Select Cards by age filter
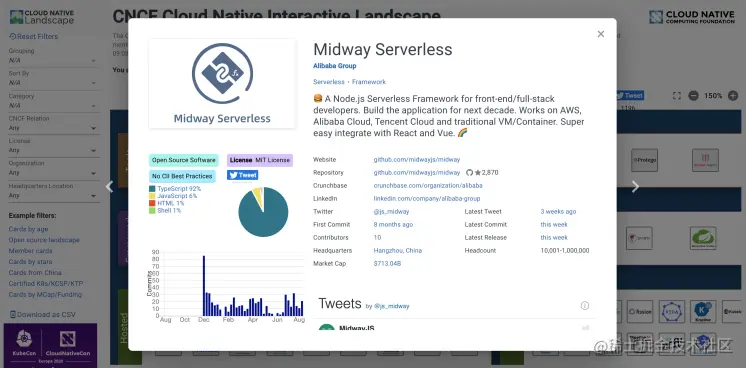Image resolution: width=746 pixels, height=368 pixels. tap(28, 229)
